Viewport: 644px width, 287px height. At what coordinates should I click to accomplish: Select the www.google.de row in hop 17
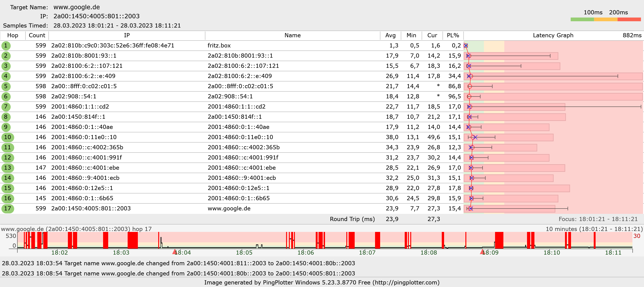point(229,209)
